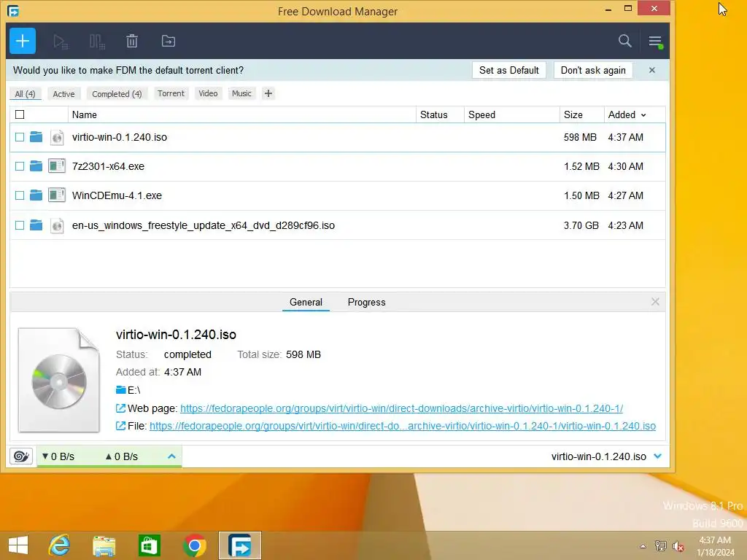
Task: Click external link icon beside Web page
Action: click(x=121, y=408)
